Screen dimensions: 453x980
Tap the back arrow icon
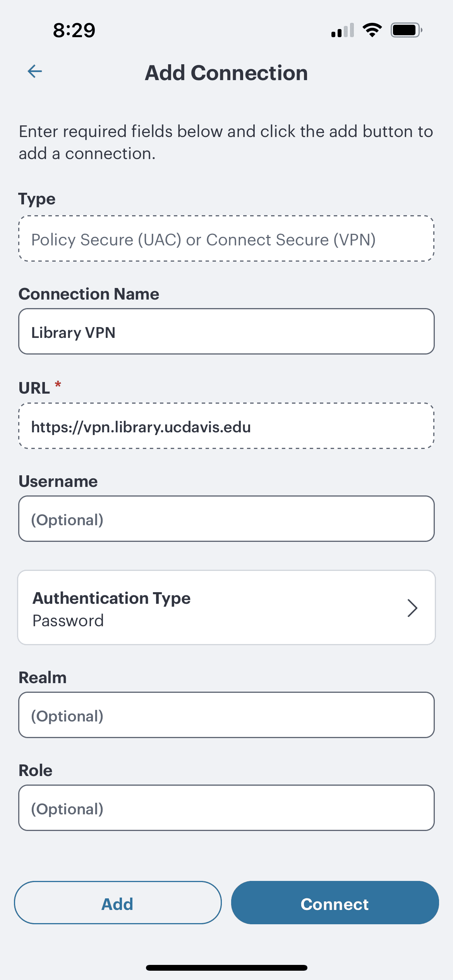[x=35, y=72]
